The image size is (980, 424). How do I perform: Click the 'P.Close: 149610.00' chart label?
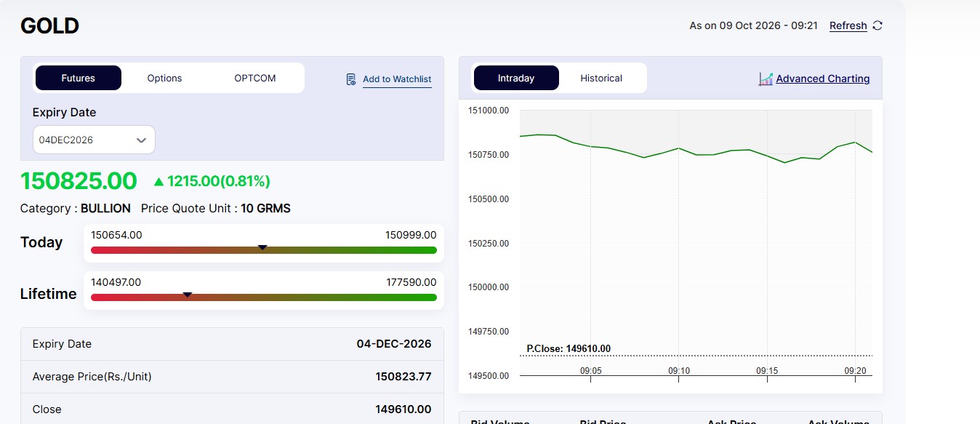coord(569,349)
